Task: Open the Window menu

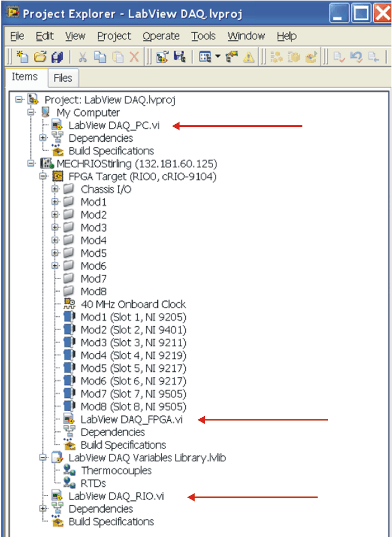Action: 246,36
